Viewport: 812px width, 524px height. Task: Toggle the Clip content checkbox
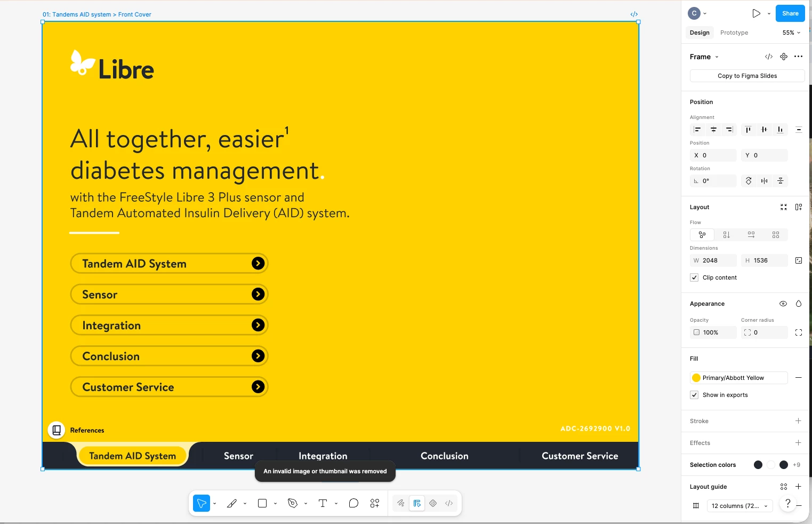tap(694, 277)
